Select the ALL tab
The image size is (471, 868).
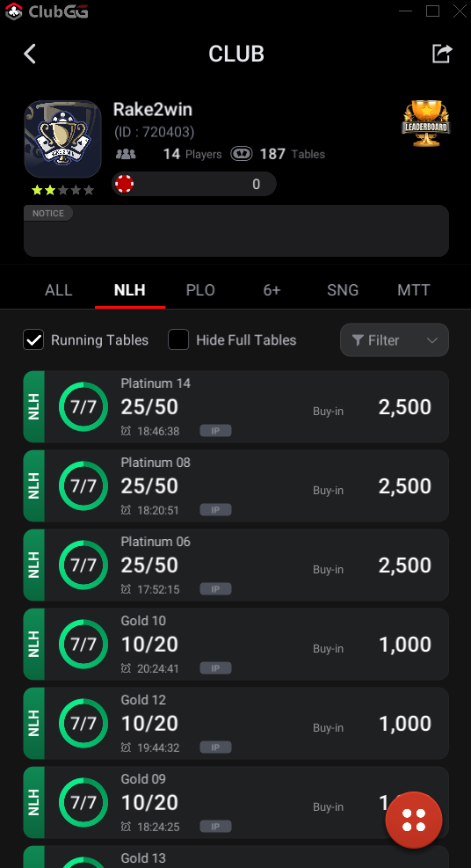(59, 290)
